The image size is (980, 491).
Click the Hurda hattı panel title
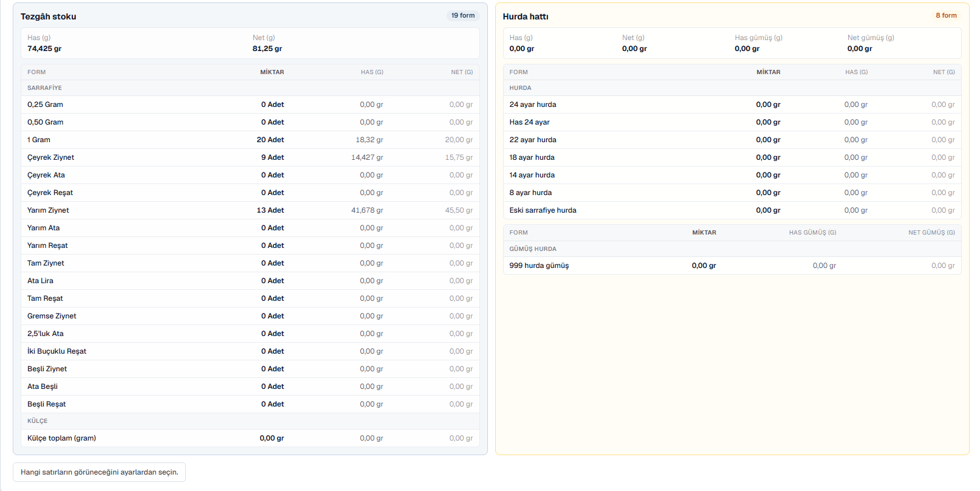(x=526, y=16)
